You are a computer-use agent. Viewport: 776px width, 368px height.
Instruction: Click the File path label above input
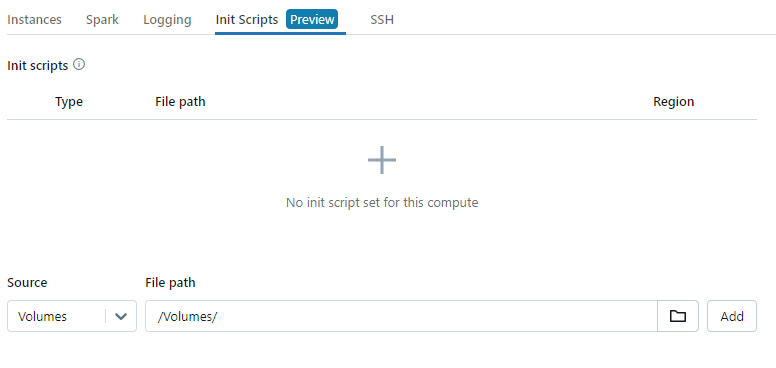coord(170,282)
